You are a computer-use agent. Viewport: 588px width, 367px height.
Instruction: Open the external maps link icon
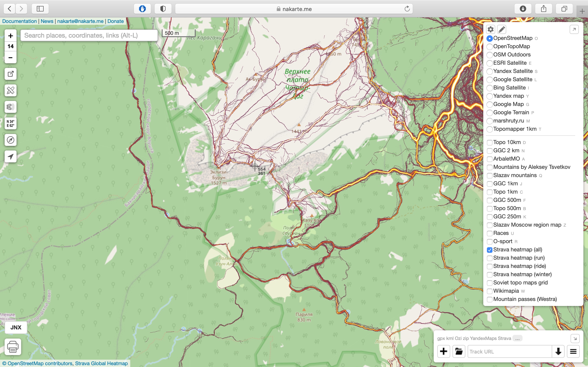10,74
